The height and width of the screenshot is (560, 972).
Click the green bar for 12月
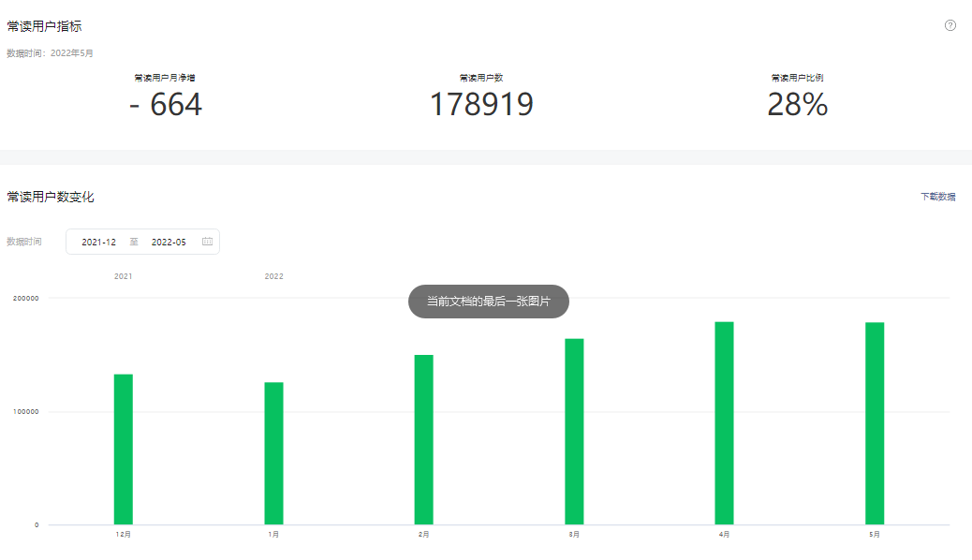tap(124, 449)
